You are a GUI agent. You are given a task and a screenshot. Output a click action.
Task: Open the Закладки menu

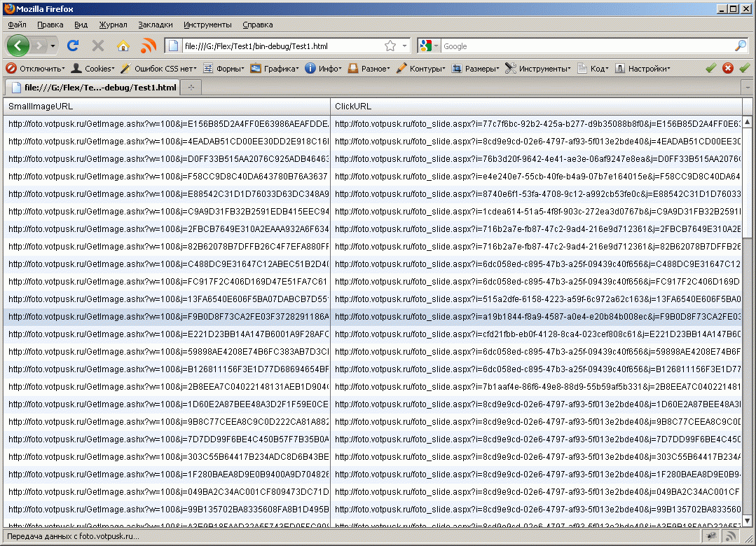coord(156,25)
